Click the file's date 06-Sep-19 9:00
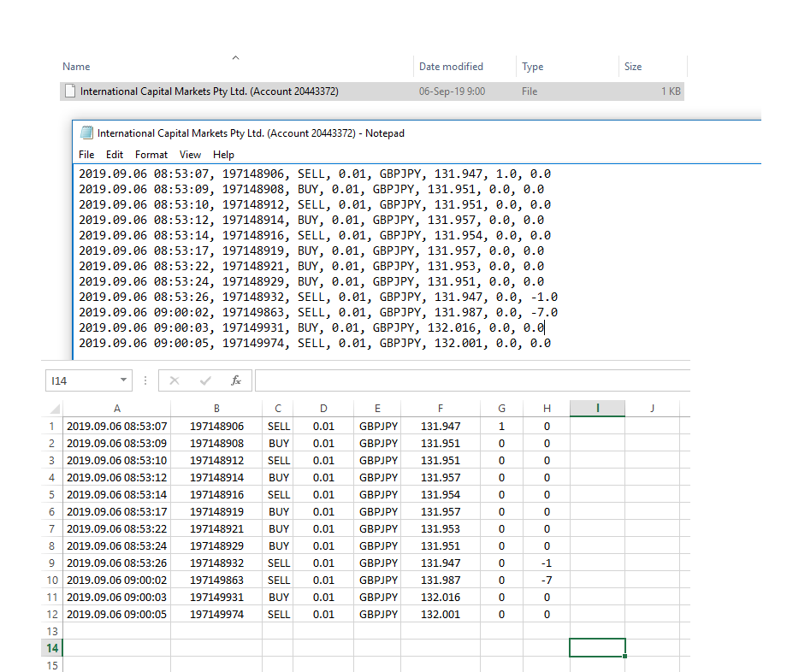 point(453,91)
